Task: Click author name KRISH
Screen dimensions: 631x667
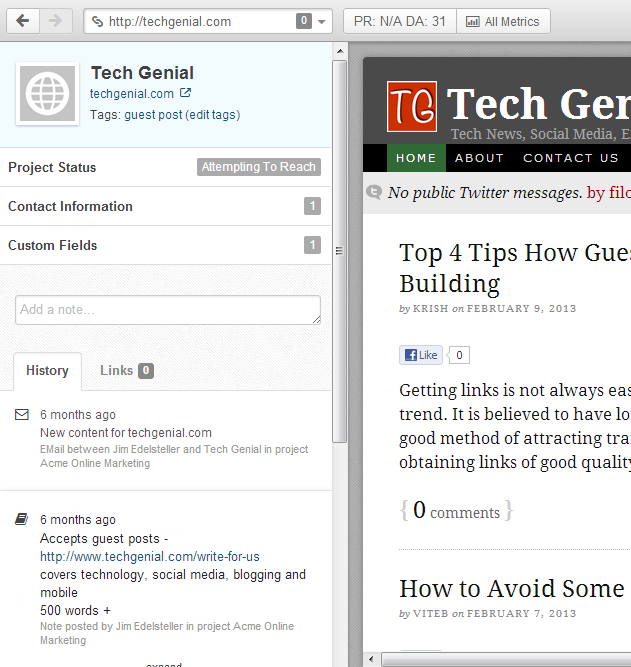Action: coord(431,308)
